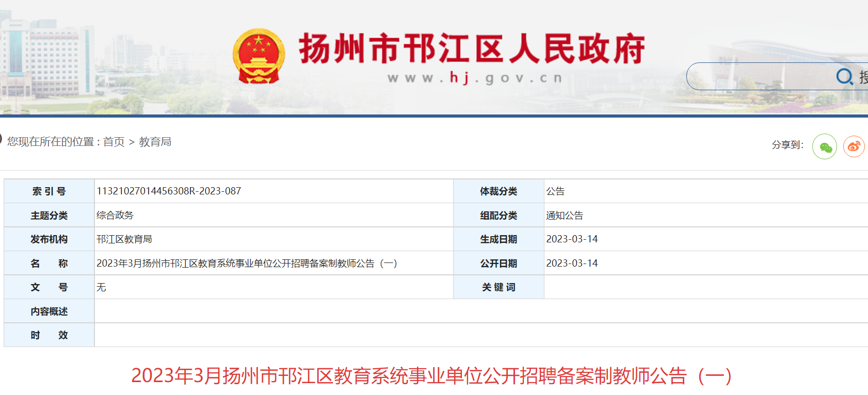
Task: Select index number 11321027014456308R-2023-087
Action: 169,191
